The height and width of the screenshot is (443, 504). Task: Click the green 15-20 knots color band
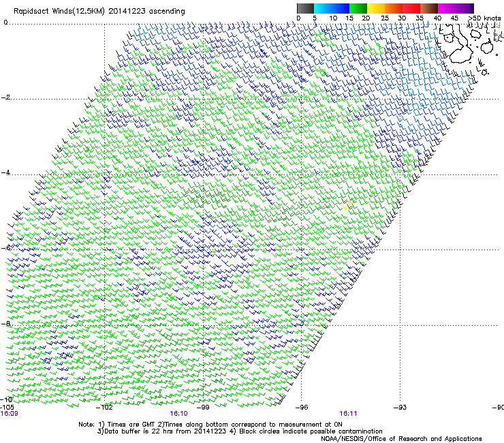[358, 8]
